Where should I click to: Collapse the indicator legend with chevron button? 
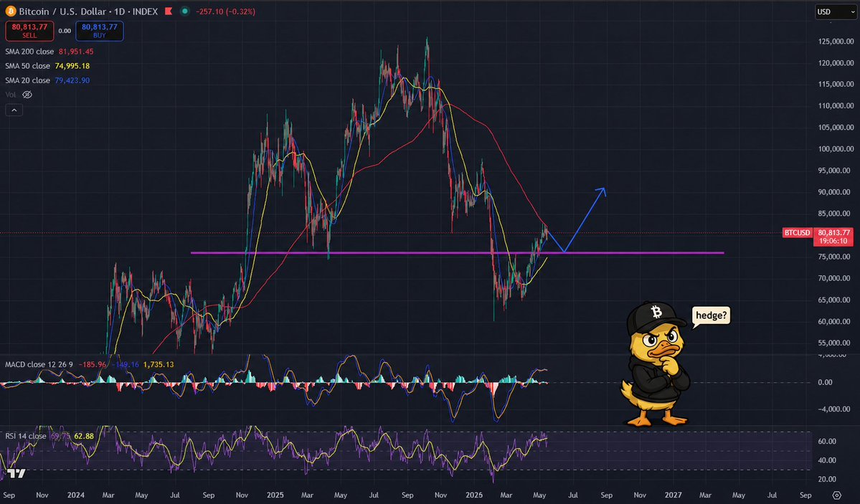14,110
